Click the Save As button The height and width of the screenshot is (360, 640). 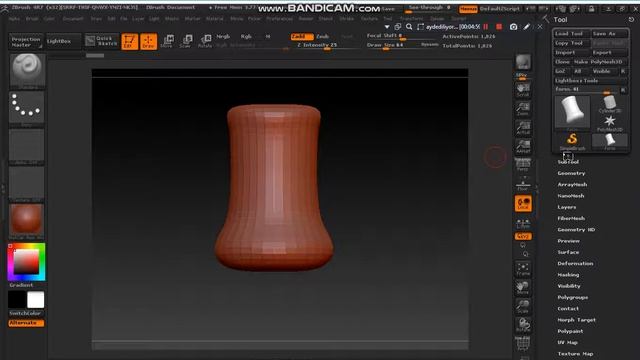(x=609, y=33)
